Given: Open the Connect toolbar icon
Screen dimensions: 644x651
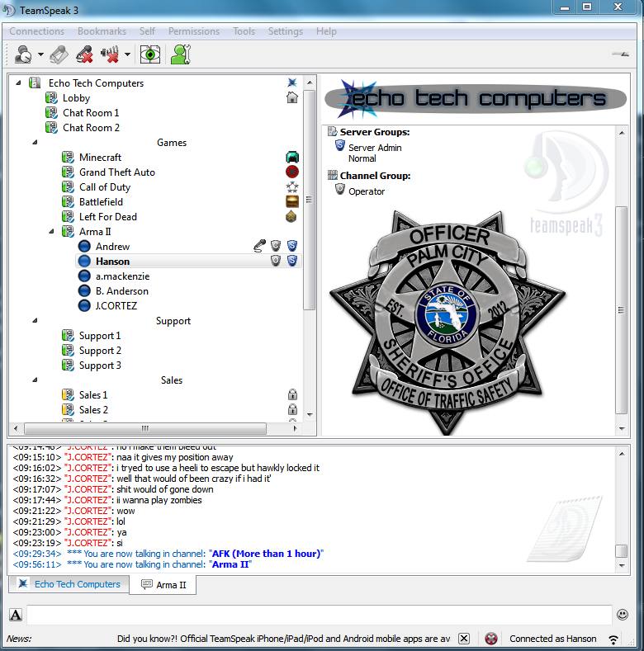Looking at the screenshot, I should (23, 54).
